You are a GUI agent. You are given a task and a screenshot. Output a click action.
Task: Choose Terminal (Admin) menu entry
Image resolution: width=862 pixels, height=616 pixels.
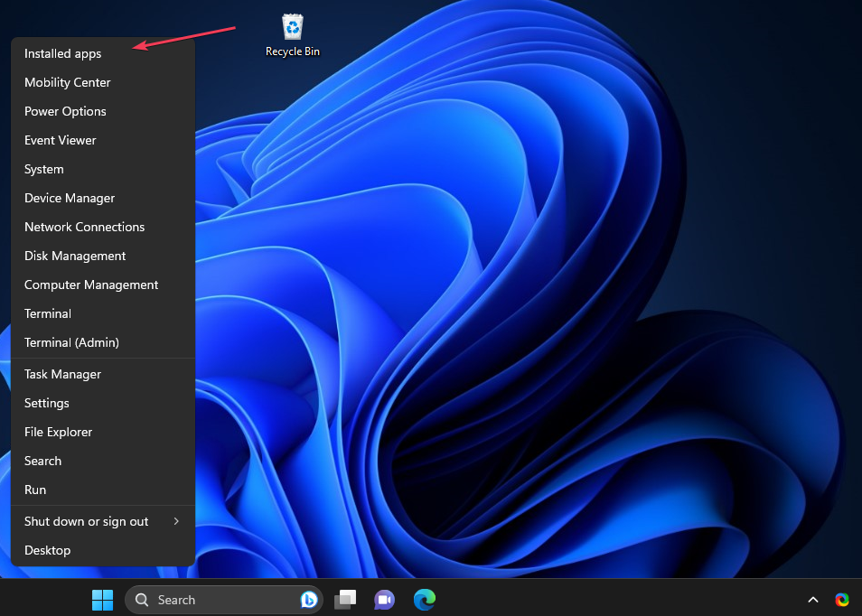click(x=71, y=342)
